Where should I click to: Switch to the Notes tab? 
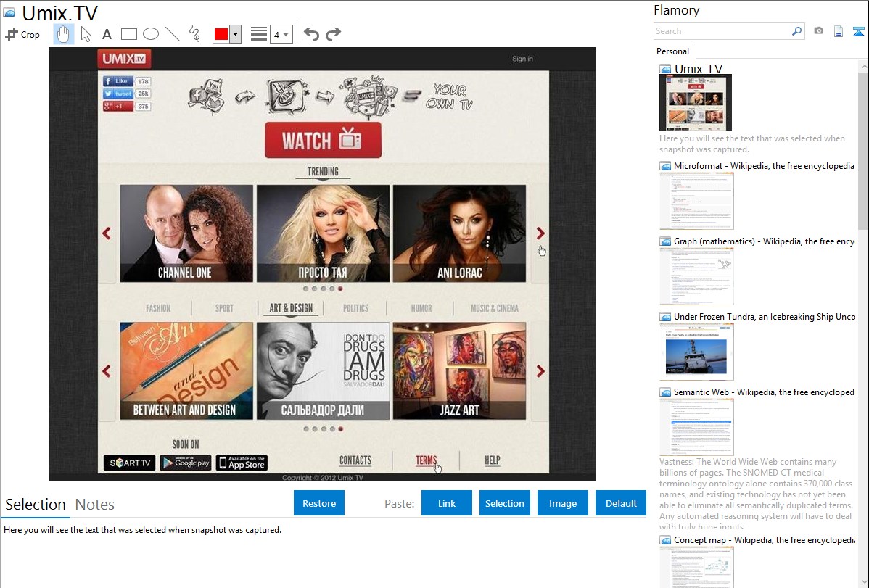pyautogui.click(x=95, y=505)
